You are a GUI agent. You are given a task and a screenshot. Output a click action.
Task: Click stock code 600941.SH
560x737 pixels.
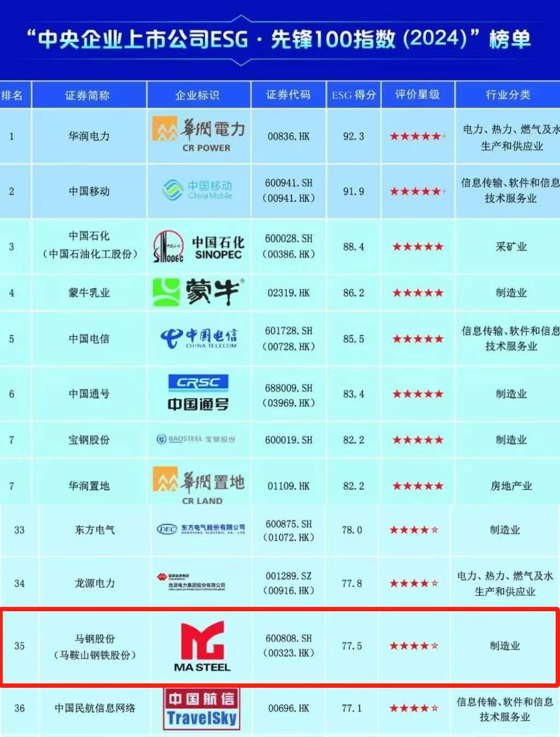(289, 183)
